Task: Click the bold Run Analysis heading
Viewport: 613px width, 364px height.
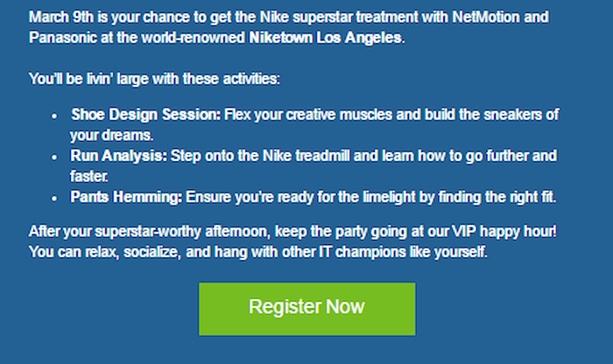Action: [x=118, y=156]
